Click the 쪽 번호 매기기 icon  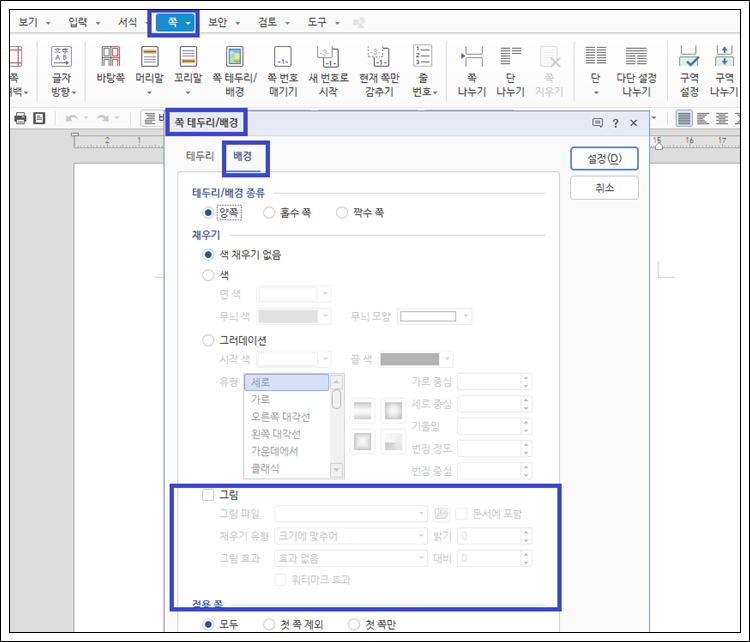coord(283,71)
